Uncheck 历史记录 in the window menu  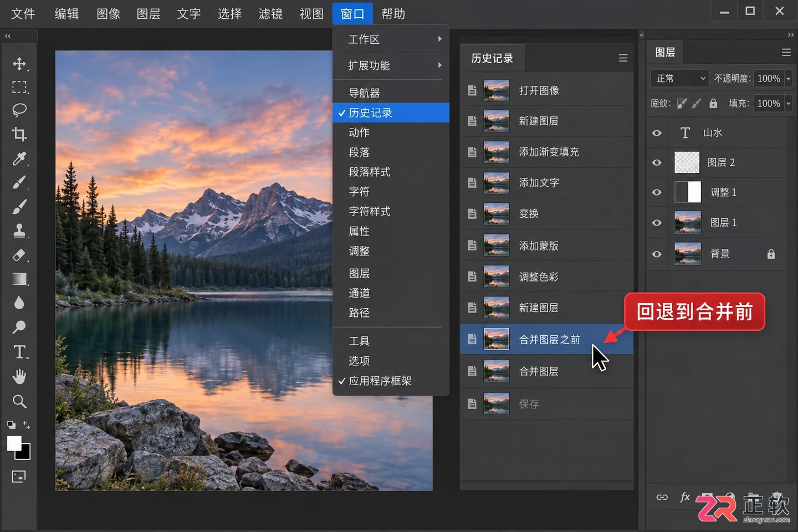(x=391, y=112)
